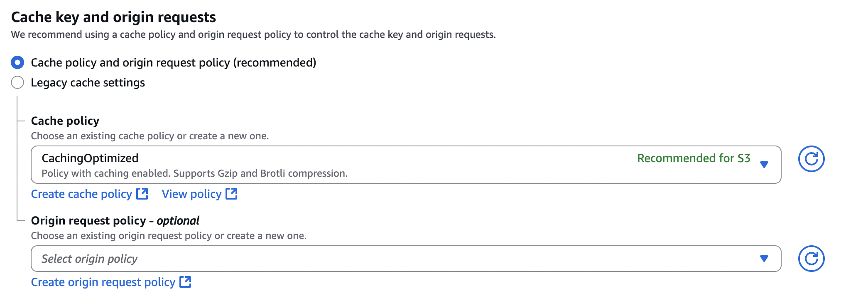868x301 pixels.
Task: Click external-link icon after Create origin request policy
Action: pos(185,282)
